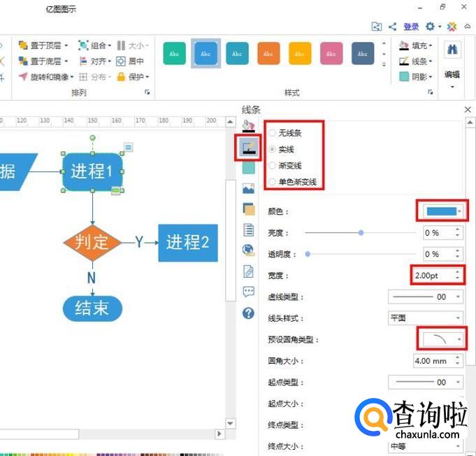Apply the dark blue Abc style
476x456 pixels.
[x=363, y=53]
